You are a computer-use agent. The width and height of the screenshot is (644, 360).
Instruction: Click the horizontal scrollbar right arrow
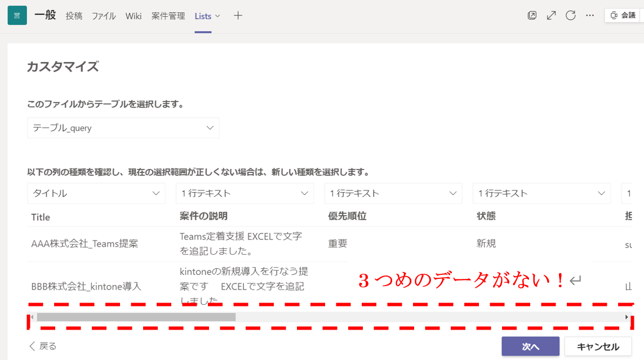(x=625, y=317)
